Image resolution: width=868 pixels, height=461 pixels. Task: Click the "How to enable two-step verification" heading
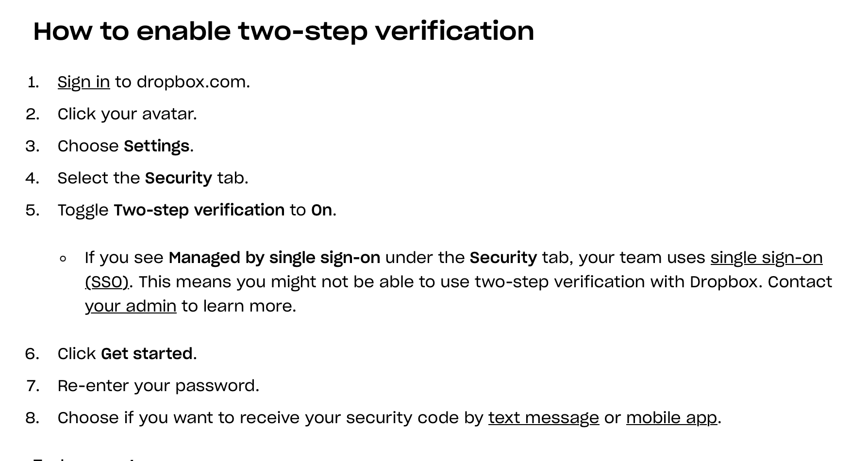pos(284,31)
